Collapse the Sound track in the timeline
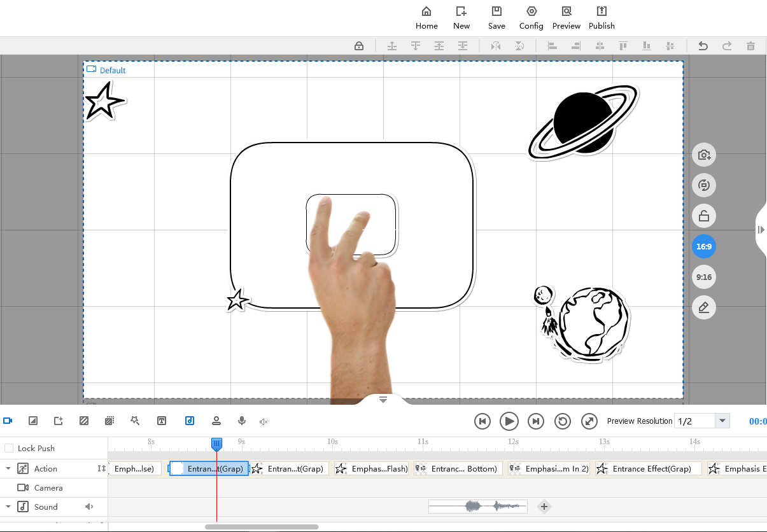The height and width of the screenshot is (532, 767). point(8,507)
